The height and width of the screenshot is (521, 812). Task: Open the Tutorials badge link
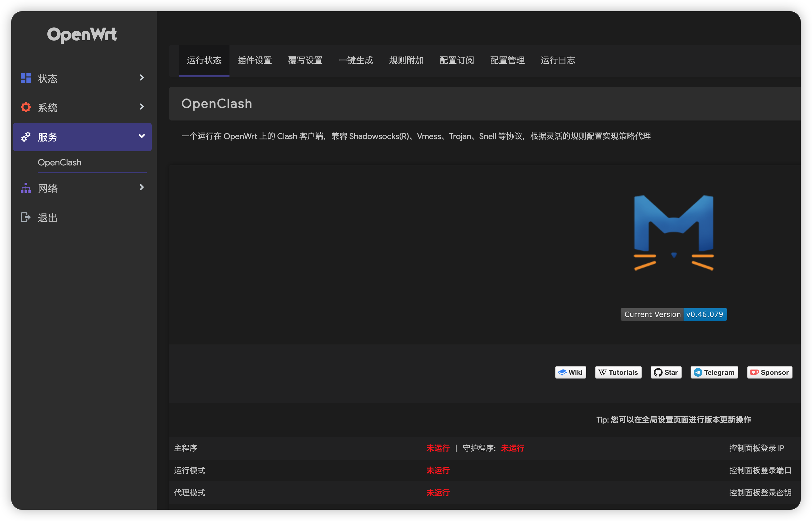coord(618,373)
